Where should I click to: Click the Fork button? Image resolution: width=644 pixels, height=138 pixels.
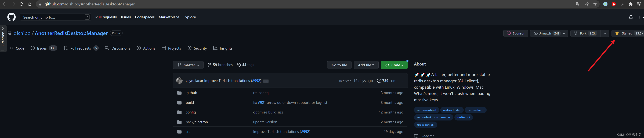(585, 33)
